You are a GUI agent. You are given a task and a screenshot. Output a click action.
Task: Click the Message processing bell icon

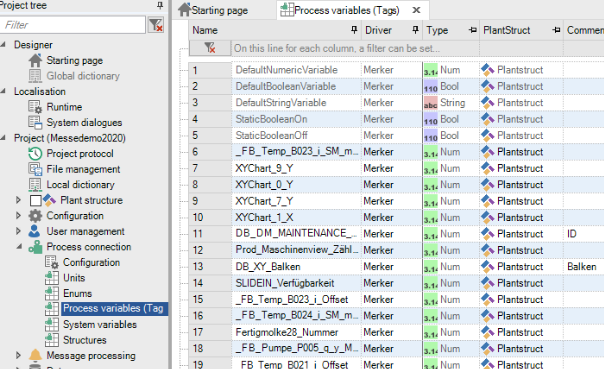(35, 355)
